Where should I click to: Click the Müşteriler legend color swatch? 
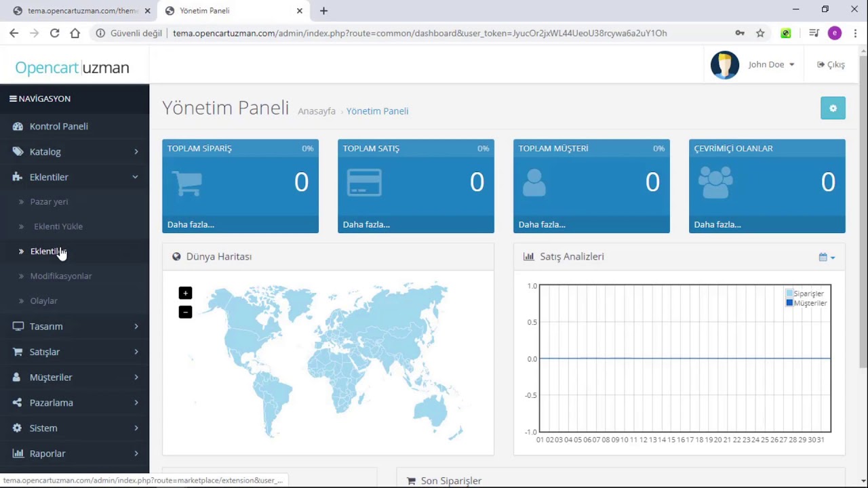789,303
